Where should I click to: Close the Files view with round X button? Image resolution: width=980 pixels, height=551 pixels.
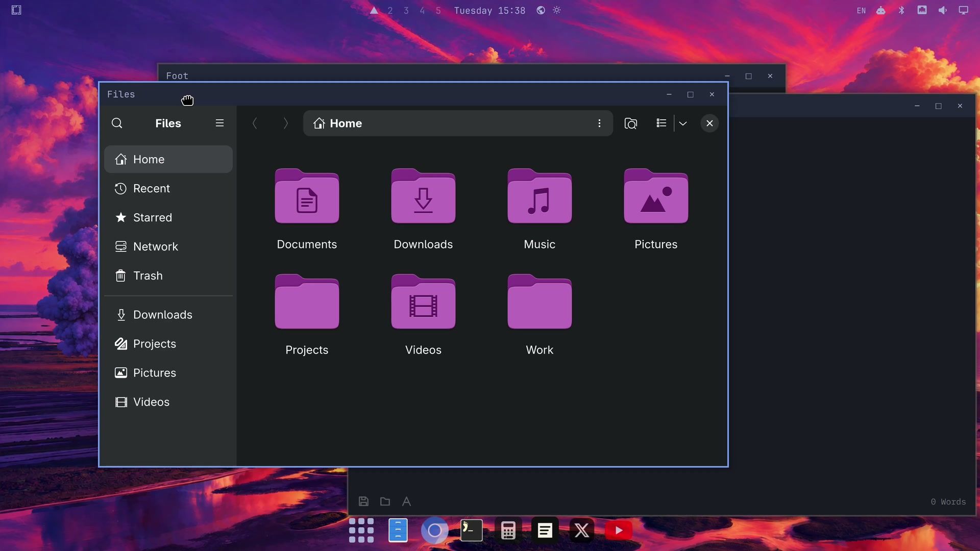[709, 123]
